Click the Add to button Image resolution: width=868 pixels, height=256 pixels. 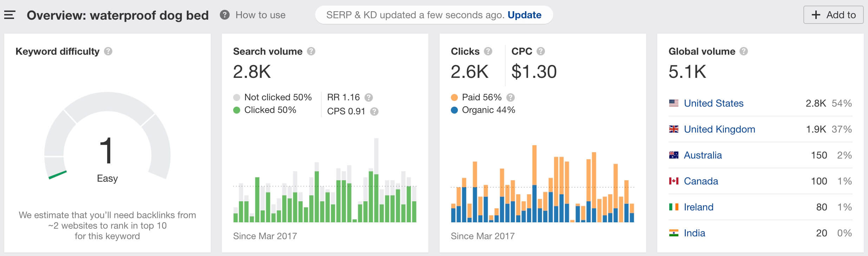[833, 15]
